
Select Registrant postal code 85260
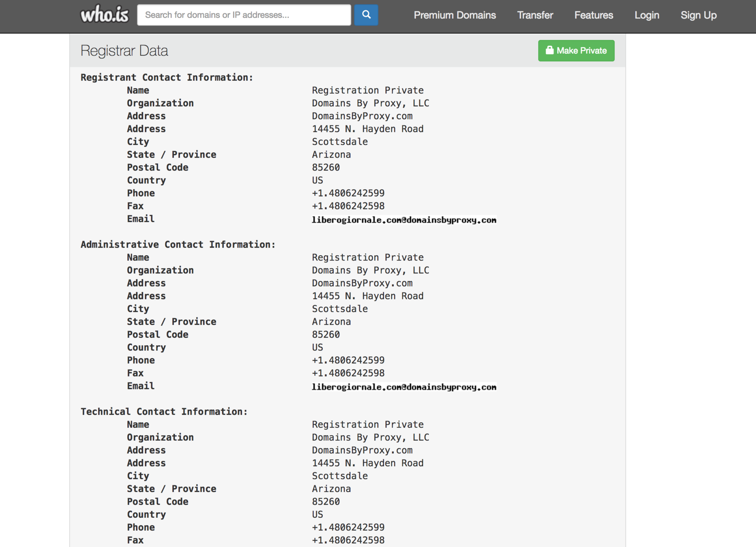[326, 167]
